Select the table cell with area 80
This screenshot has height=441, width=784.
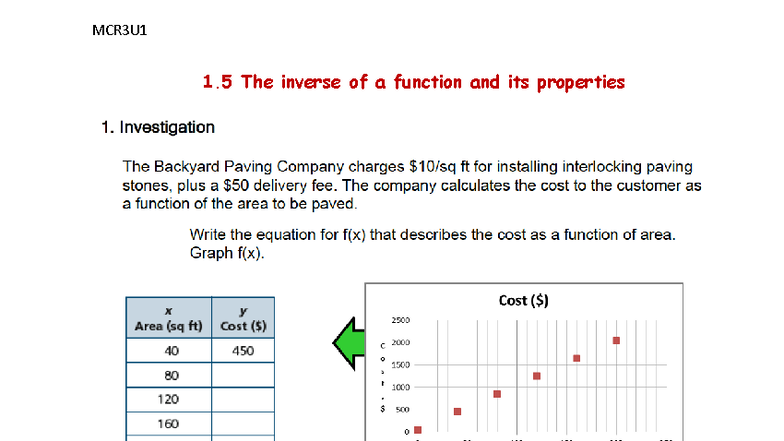point(168,375)
